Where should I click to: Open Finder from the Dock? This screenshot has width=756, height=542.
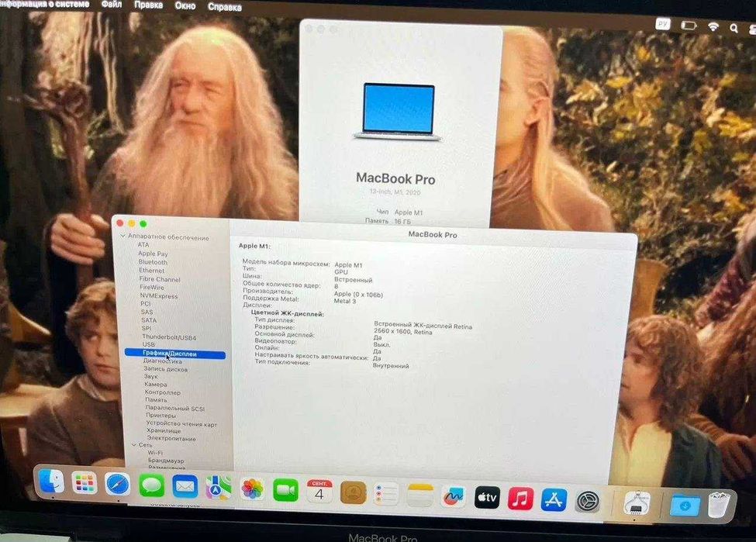click(x=52, y=482)
